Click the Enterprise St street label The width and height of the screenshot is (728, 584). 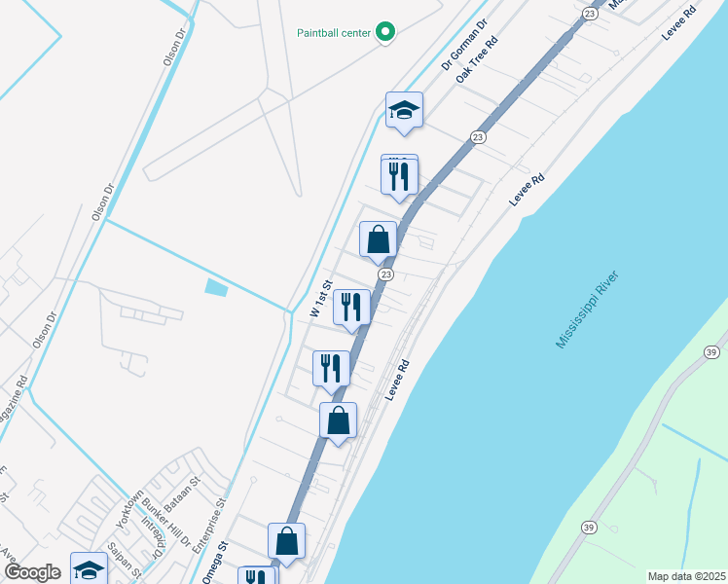click(209, 526)
